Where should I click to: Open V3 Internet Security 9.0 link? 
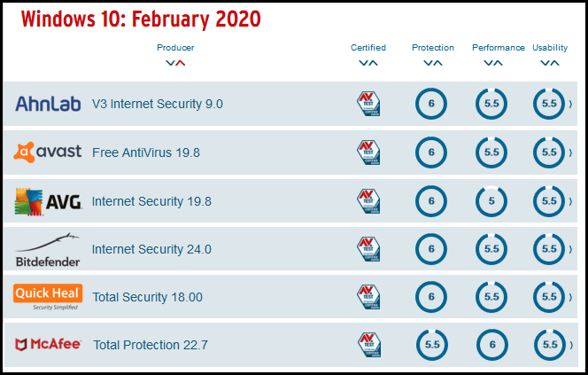pyautogui.click(x=158, y=104)
